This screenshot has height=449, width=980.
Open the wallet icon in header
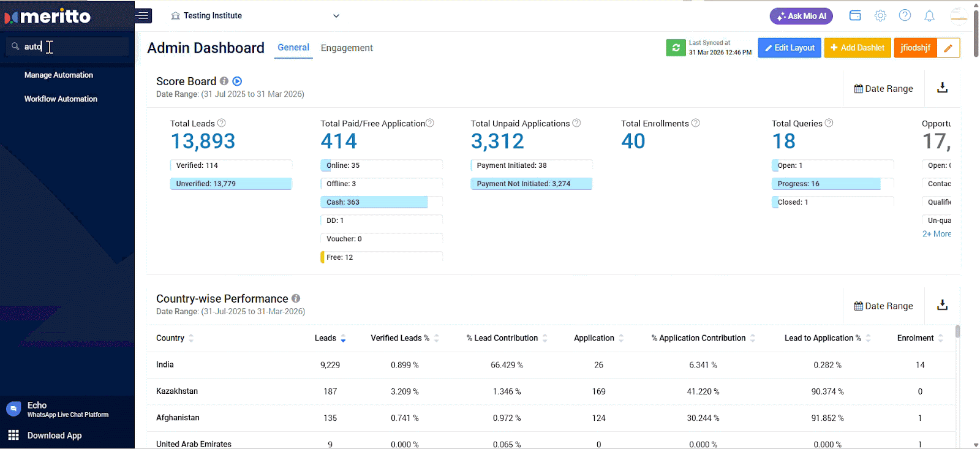[x=855, y=16]
